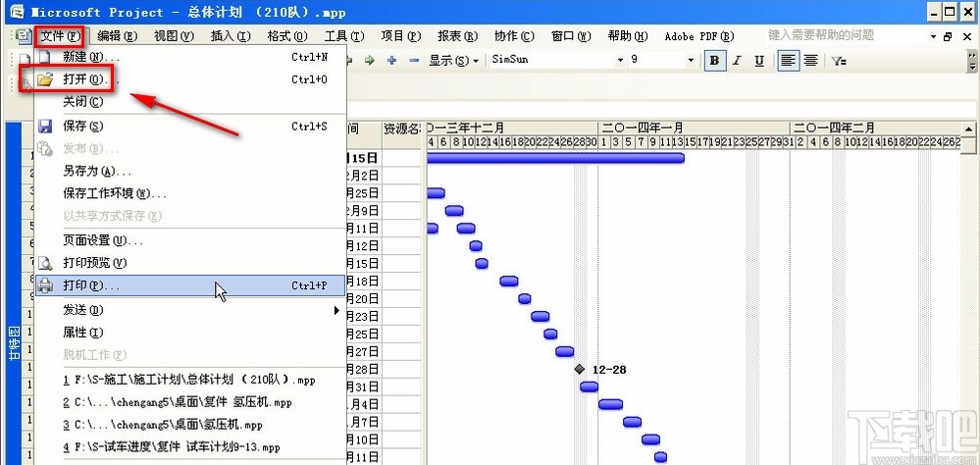Open the SimSun font dropdown
The width and height of the screenshot is (980, 465).
tap(621, 61)
